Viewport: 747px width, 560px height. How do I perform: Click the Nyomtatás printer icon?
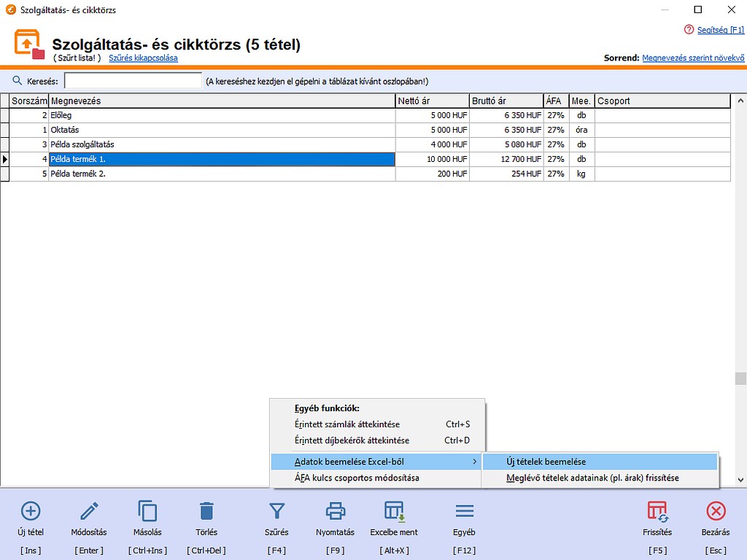point(335,510)
